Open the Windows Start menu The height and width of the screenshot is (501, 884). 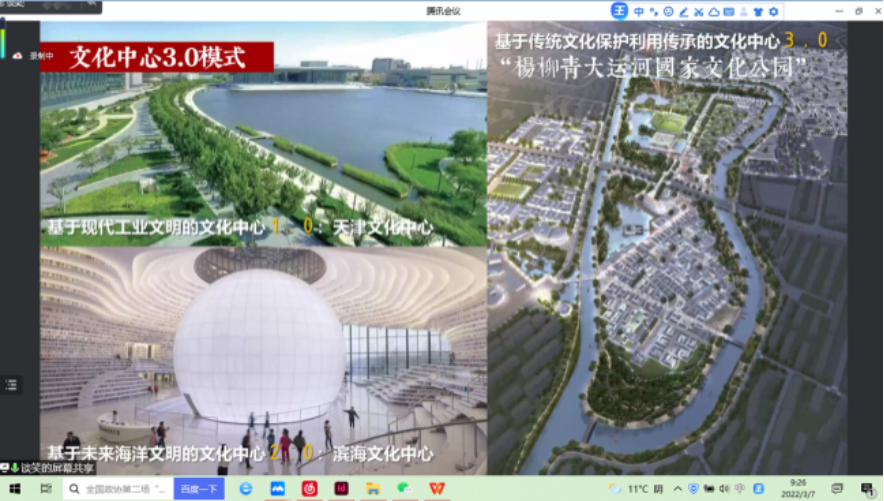coord(17,489)
